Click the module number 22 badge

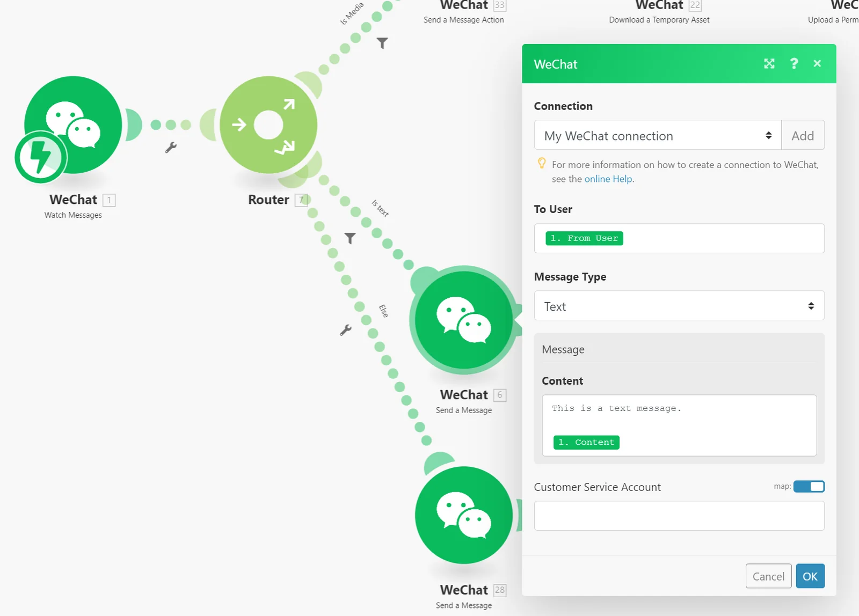(695, 5)
